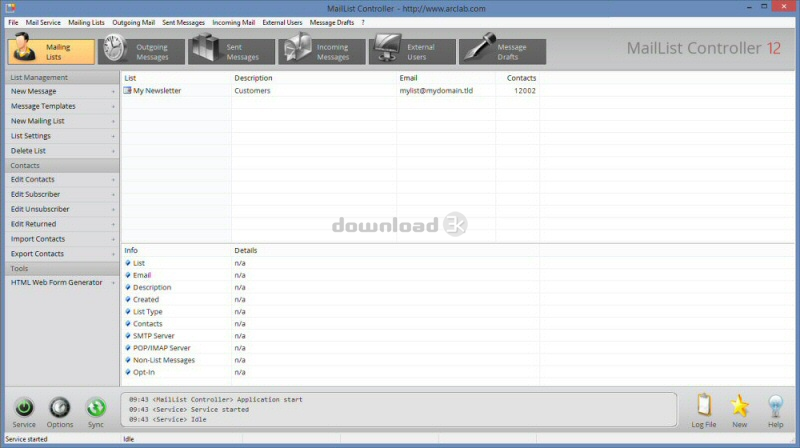Image resolution: width=800 pixels, height=448 pixels.
Task: Open the Sent Messages menu
Action: (183, 22)
